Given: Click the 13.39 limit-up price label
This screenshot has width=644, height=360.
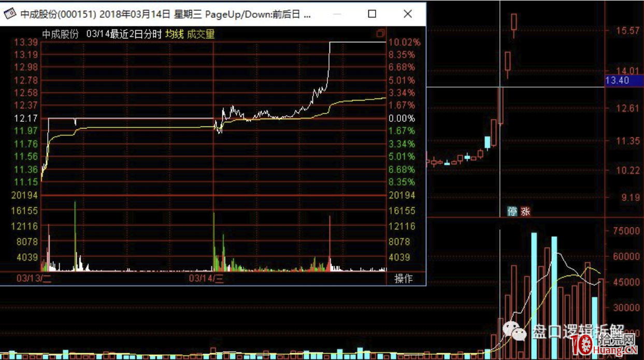Looking at the screenshot, I should [26, 42].
